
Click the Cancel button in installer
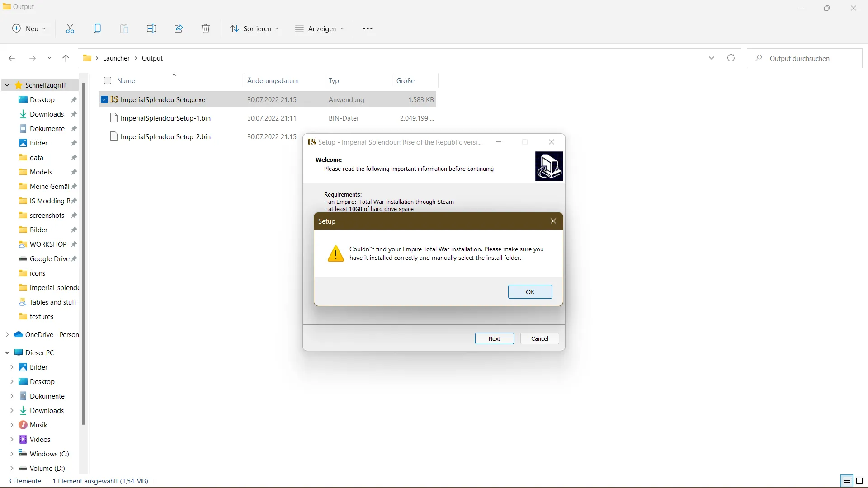tap(539, 338)
